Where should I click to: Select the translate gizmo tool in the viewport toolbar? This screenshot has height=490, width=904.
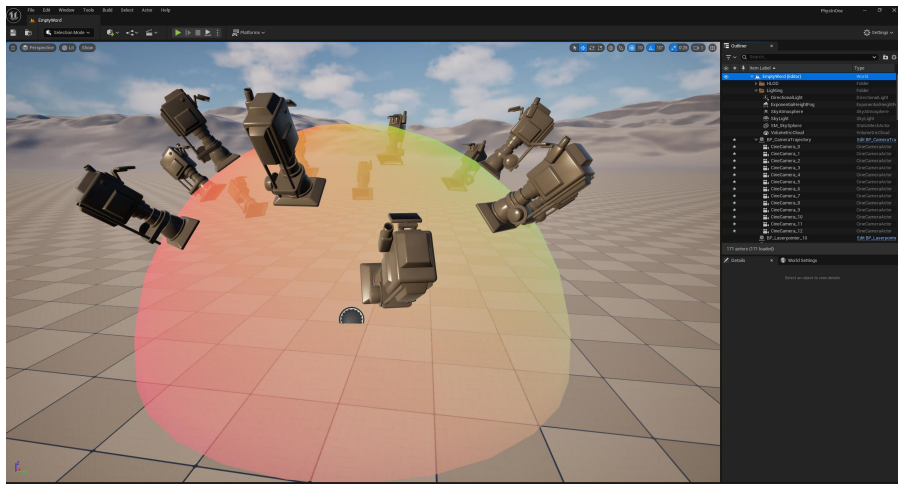(x=583, y=48)
